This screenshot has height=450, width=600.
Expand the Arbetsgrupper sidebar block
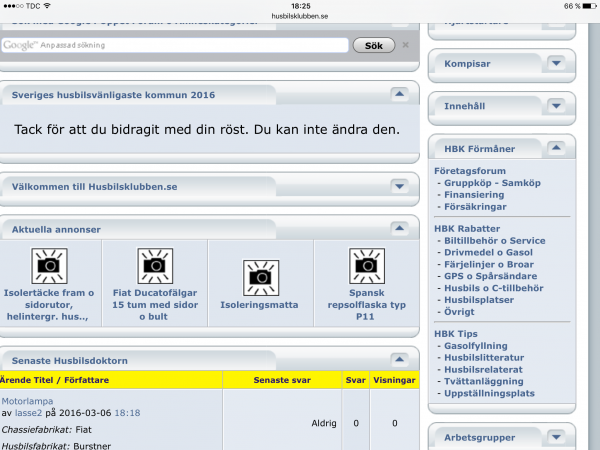coord(556,436)
